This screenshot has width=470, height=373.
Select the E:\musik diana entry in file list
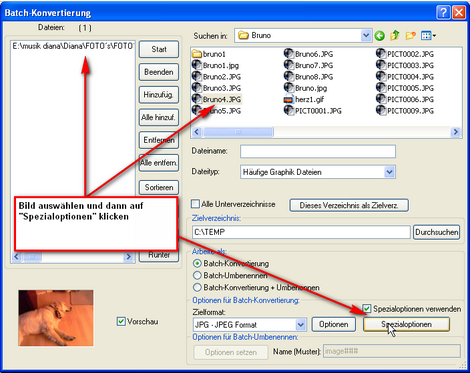[73, 46]
